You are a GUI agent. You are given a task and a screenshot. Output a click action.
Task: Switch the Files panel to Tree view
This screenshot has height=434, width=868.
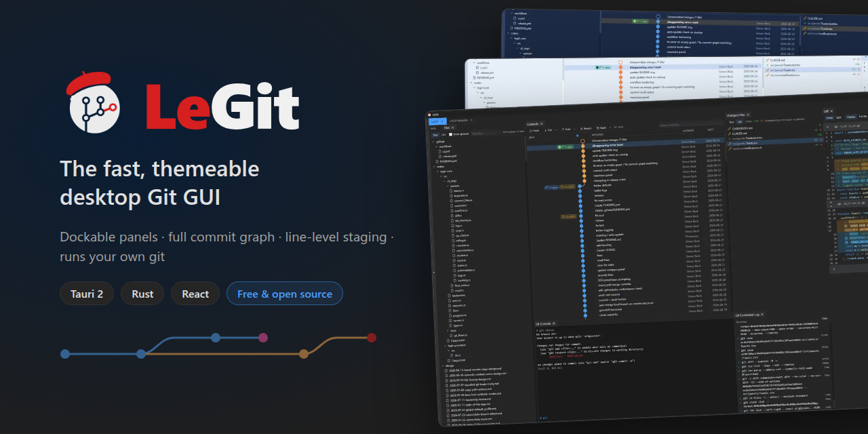(x=435, y=135)
